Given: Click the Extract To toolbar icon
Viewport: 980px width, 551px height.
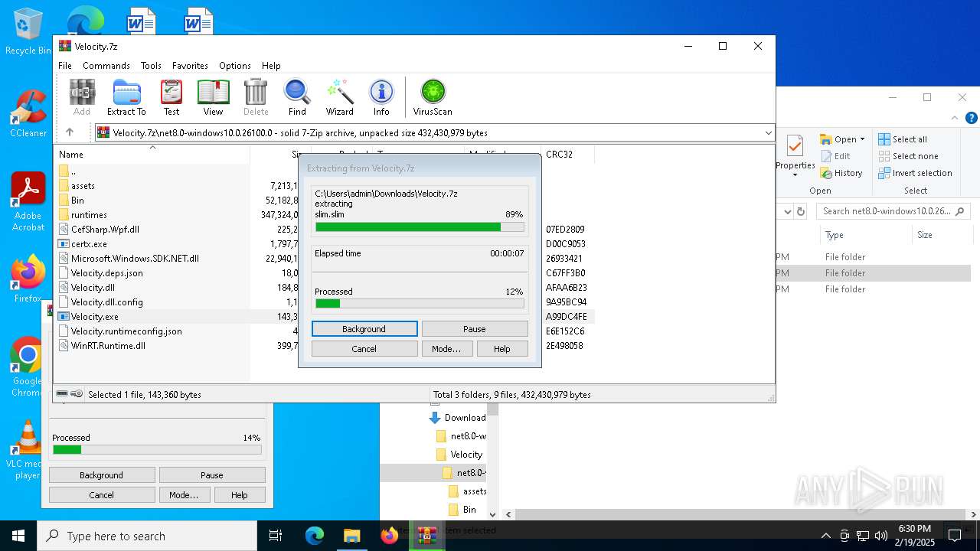Looking at the screenshot, I should 126,97.
